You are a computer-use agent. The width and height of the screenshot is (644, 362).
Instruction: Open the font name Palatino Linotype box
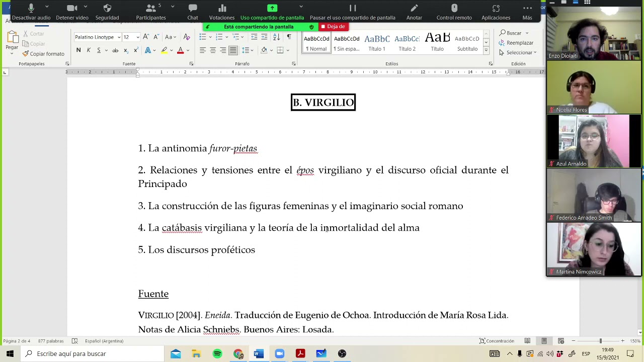(x=98, y=37)
